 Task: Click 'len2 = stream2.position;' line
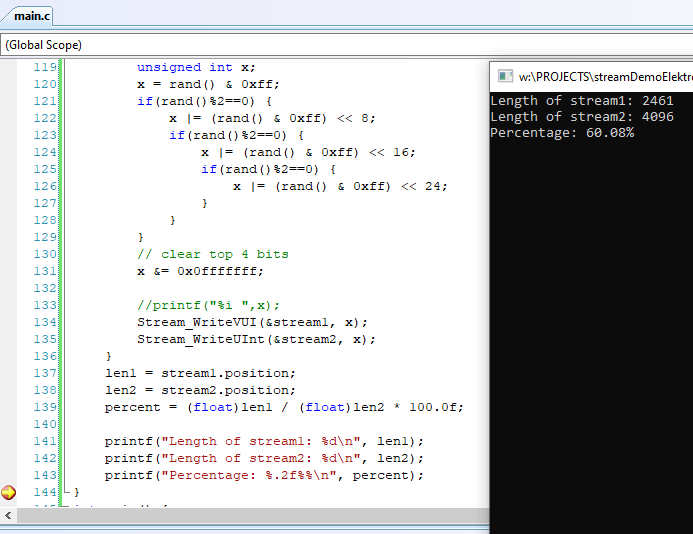tap(200, 390)
